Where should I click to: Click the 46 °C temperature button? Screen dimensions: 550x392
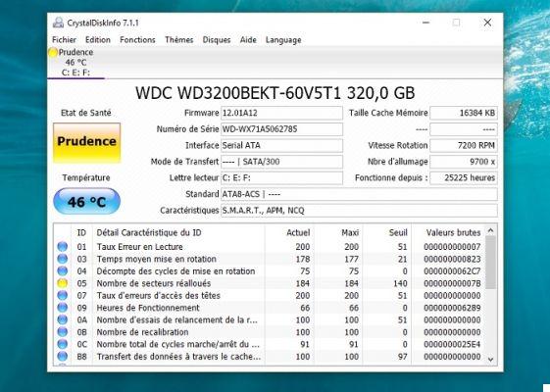click(x=86, y=202)
